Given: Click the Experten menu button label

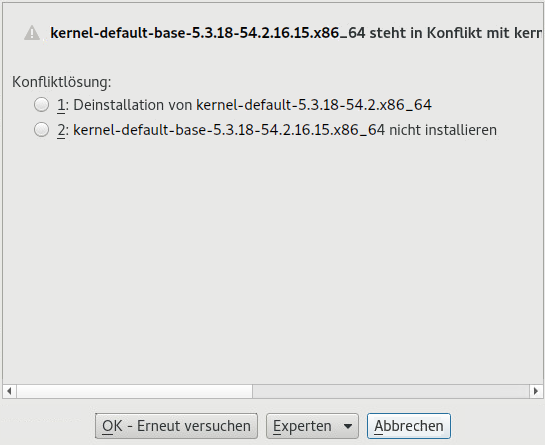Looking at the screenshot, I should [x=302, y=426].
